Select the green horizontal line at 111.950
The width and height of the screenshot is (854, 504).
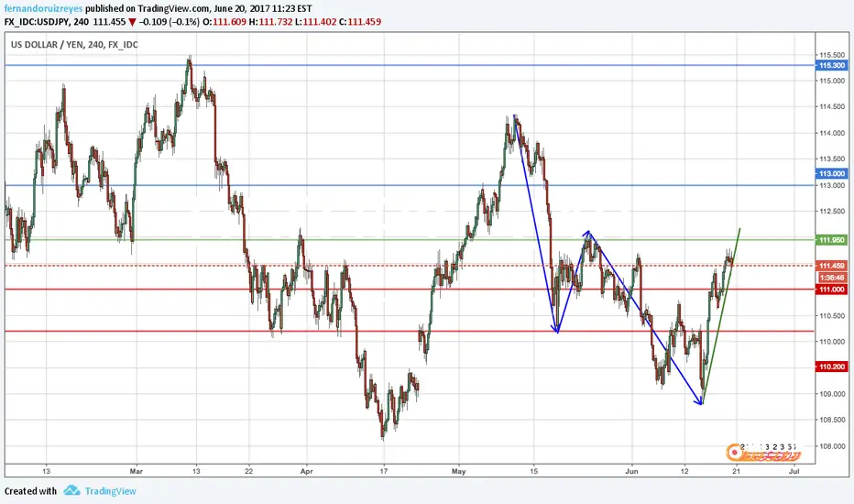click(x=410, y=240)
